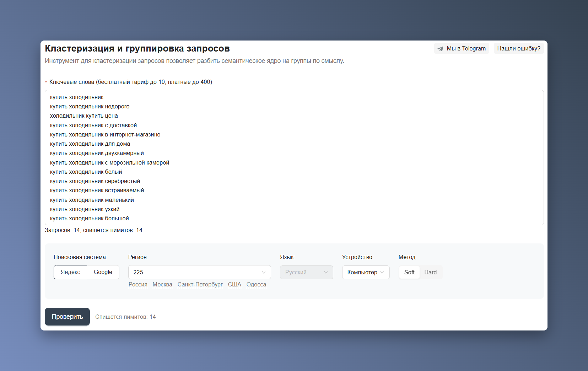Pick the Москва region shortcut
The image size is (588, 371).
point(162,285)
